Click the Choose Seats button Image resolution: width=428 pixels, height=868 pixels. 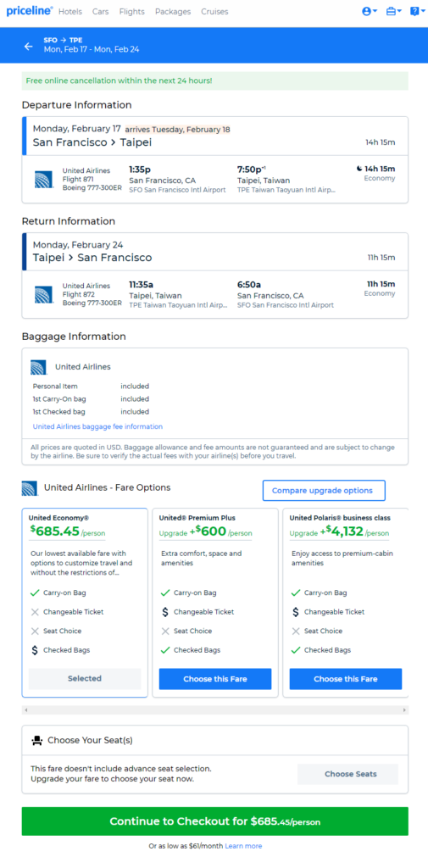point(347,774)
